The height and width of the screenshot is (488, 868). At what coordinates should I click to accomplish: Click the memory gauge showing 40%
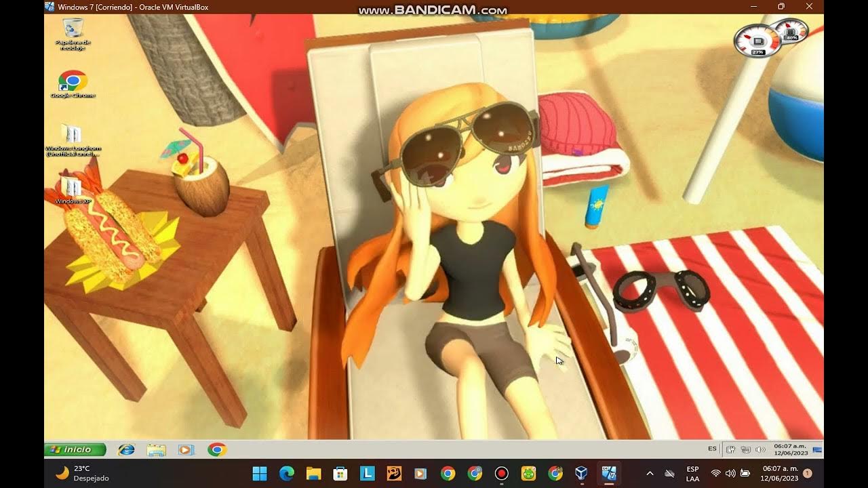791,31
